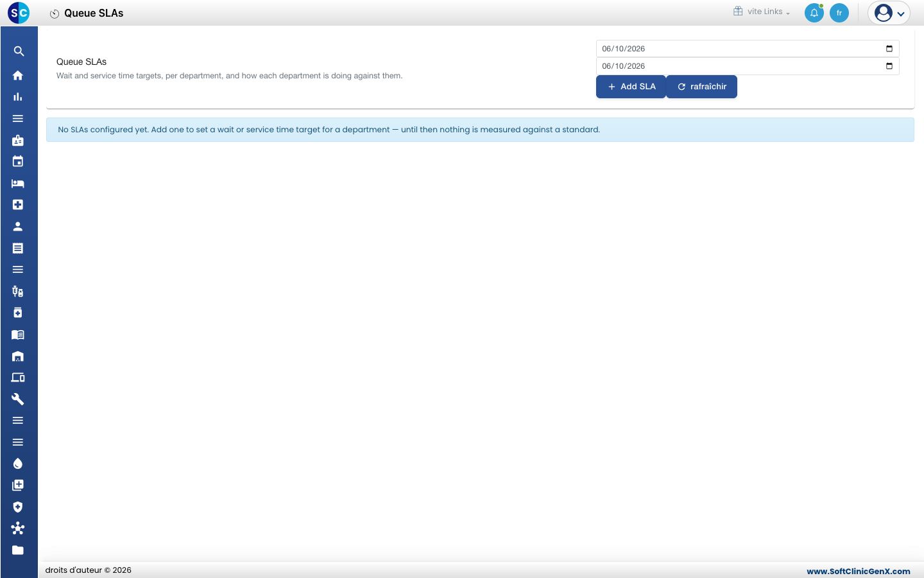Open the search icon in sidebar
This screenshot has width=924, height=578.
click(19, 51)
